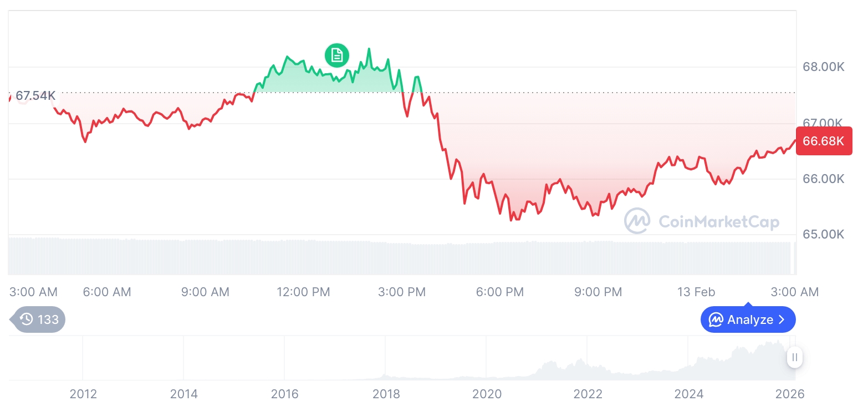Select 2022 on the history timeline
This screenshot has height=406, width=868.
588,394
